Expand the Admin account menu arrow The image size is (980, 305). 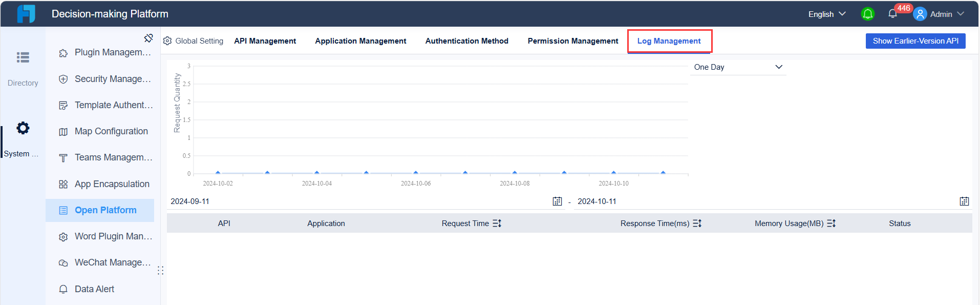click(961, 14)
